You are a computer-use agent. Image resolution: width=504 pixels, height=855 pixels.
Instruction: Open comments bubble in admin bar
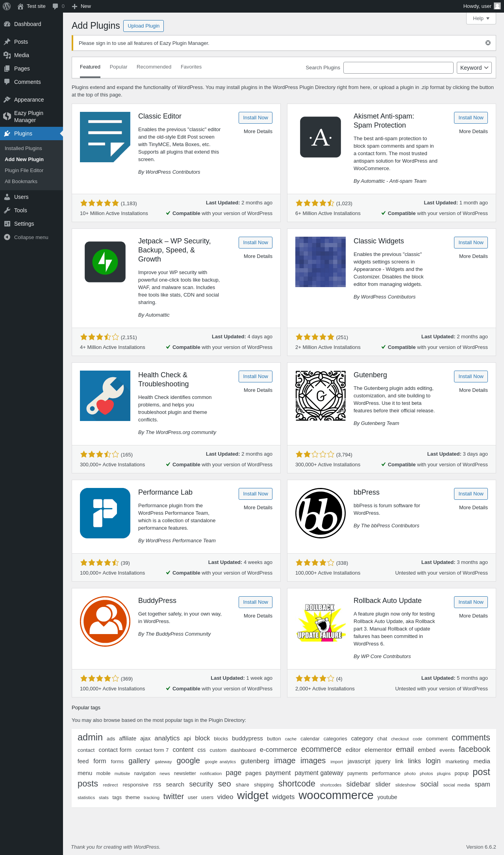(55, 6)
